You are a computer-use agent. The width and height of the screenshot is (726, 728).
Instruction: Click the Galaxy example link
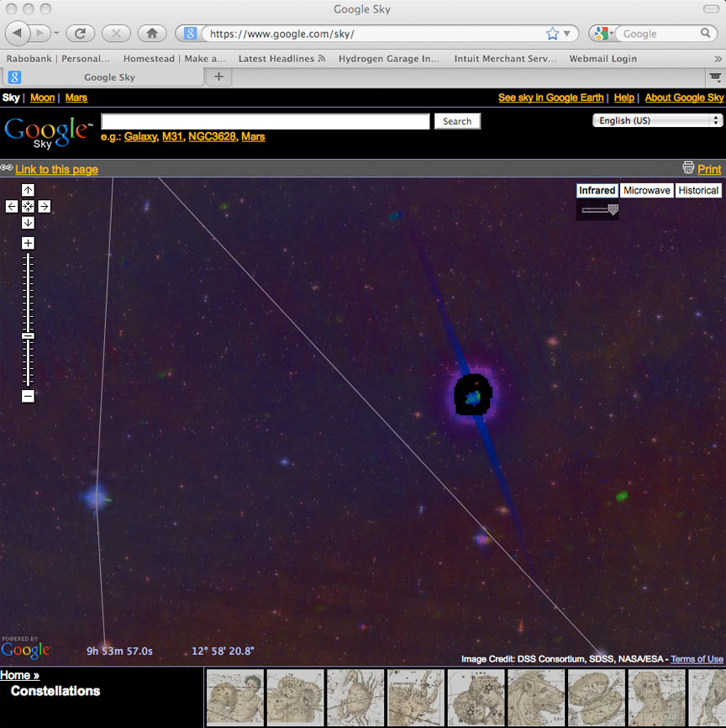141,136
